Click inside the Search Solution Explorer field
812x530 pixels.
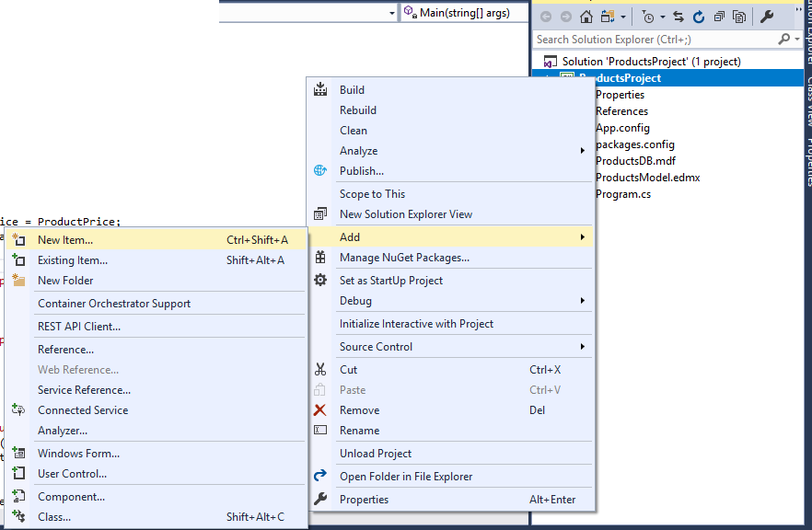tap(654, 40)
